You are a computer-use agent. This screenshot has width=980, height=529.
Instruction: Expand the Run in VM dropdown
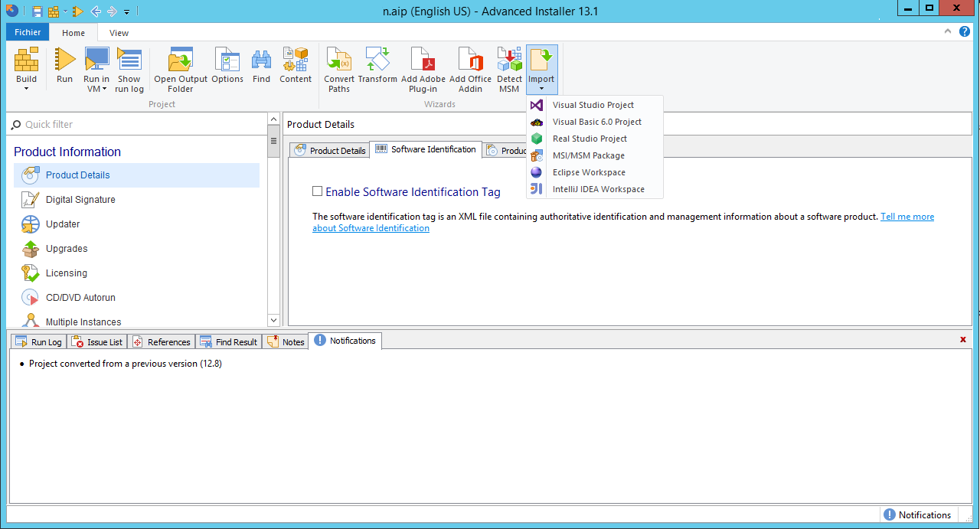96,89
